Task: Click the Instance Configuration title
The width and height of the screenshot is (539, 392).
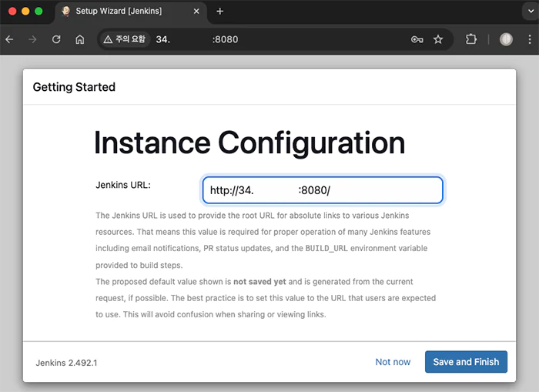Action: 249,142
